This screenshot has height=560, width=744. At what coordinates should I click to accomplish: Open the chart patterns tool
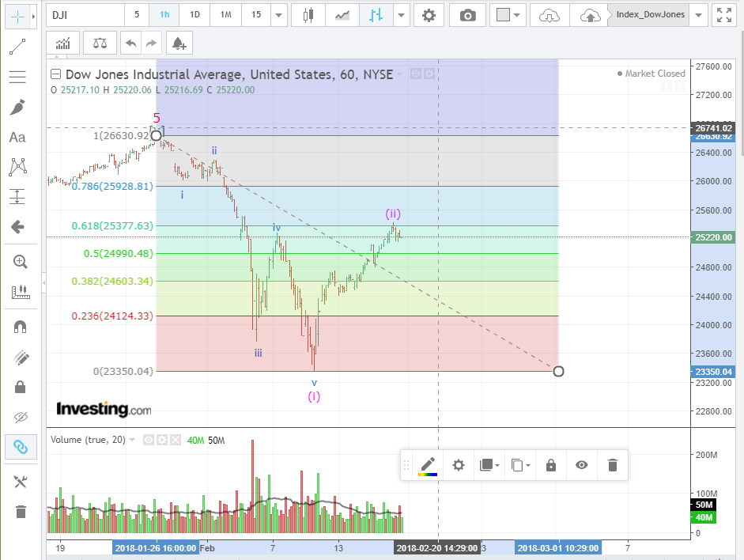[17, 167]
